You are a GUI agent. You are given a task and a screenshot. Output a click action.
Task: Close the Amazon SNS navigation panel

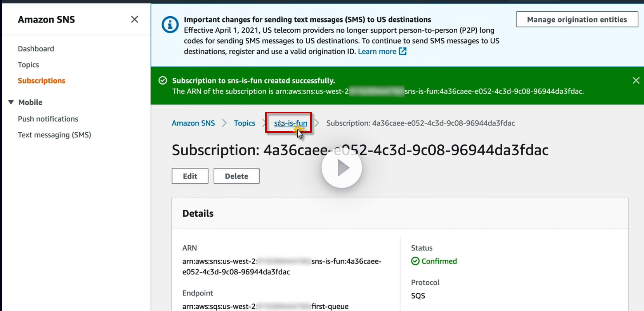click(135, 19)
